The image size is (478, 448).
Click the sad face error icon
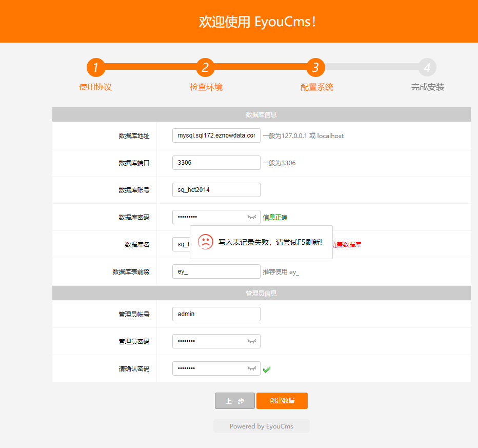206,242
